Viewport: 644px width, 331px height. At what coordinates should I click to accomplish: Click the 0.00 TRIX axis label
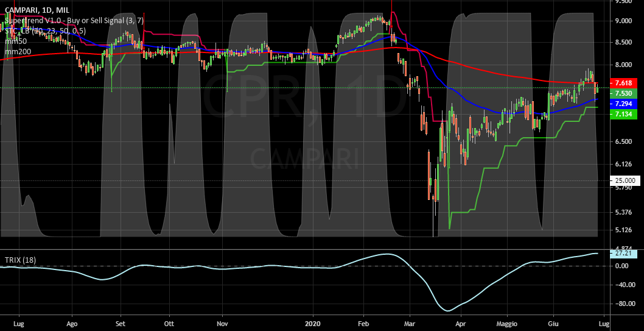623,266
